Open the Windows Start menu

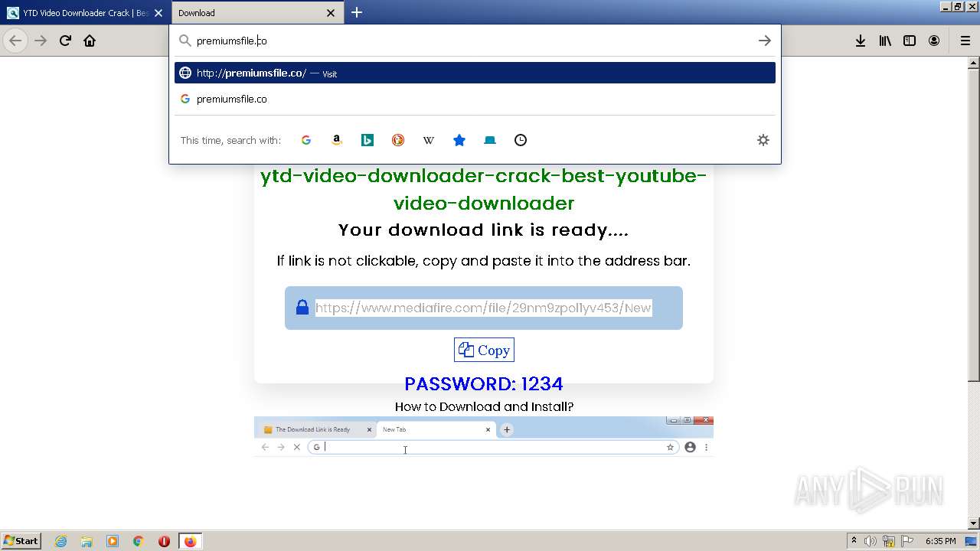click(21, 540)
